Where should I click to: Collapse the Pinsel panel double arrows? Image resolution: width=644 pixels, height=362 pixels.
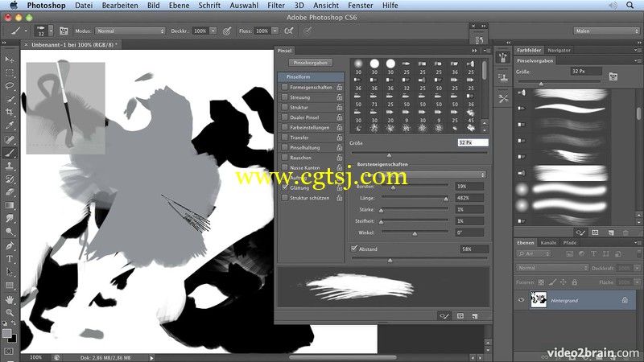coord(474,51)
